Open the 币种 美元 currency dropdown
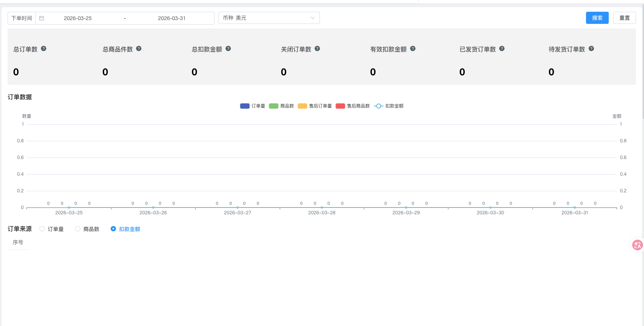Image resolution: width=644 pixels, height=326 pixels. [x=269, y=18]
